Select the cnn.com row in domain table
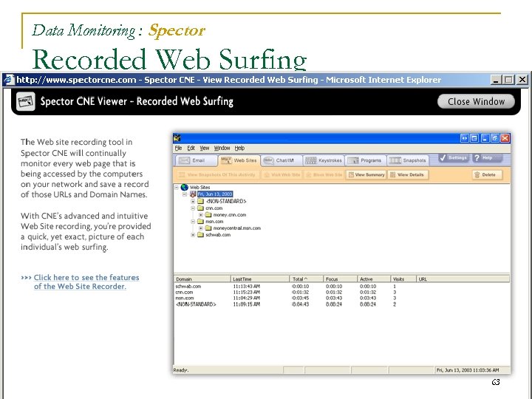532x399 pixels. pos(341,292)
